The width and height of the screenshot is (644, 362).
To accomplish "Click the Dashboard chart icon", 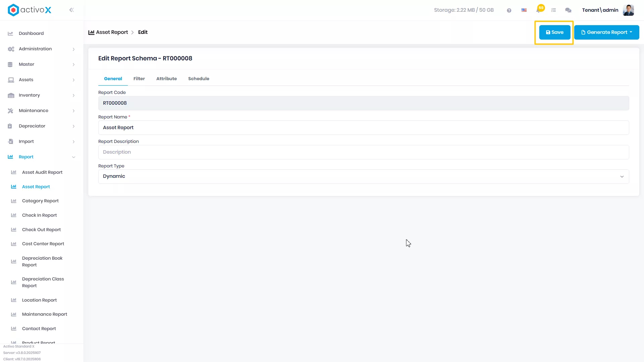I will click(10, 34).
